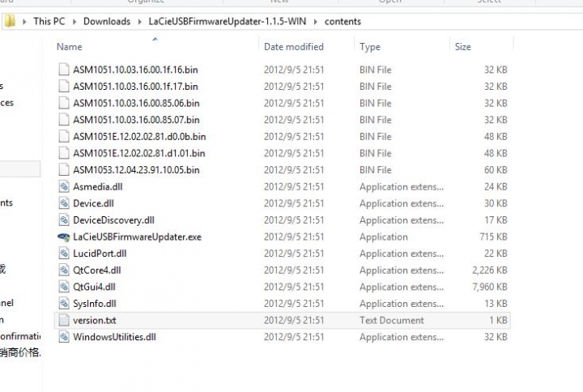583x392 pixels.
Task: Click the date modified of version.txt
Action: [294, 320]
